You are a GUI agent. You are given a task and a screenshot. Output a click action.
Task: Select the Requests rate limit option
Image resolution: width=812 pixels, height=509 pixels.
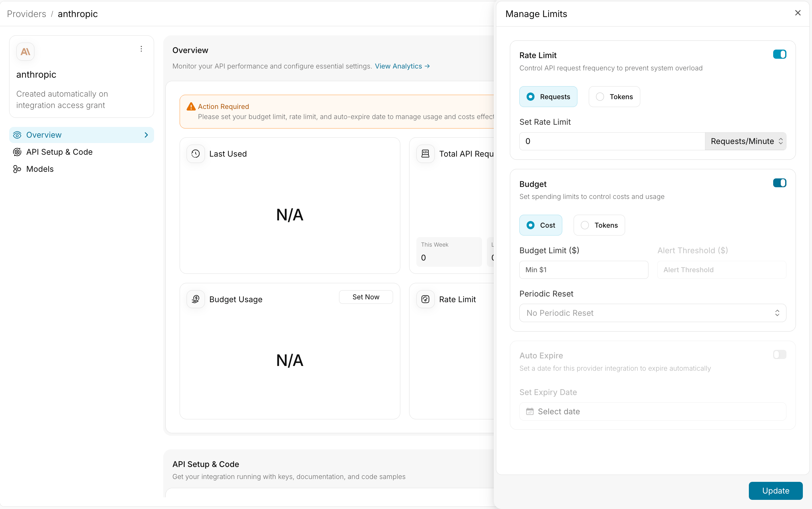click(x=548, y=97)
